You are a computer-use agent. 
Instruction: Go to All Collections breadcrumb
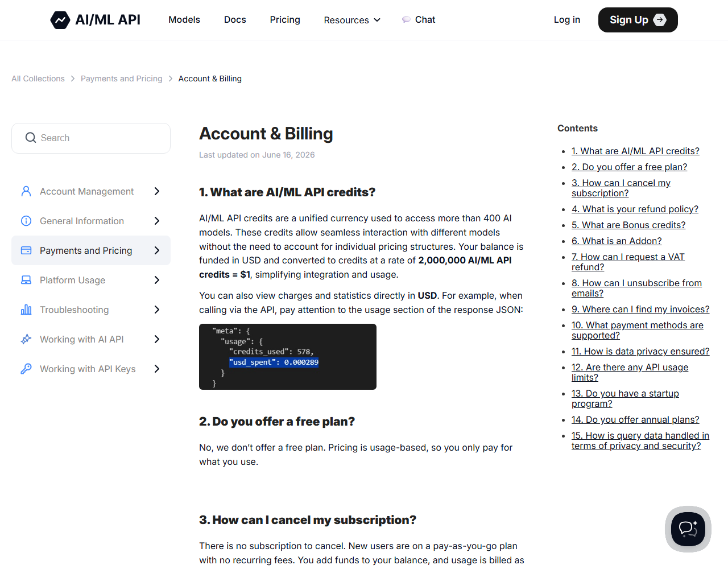tap(38, 79)
